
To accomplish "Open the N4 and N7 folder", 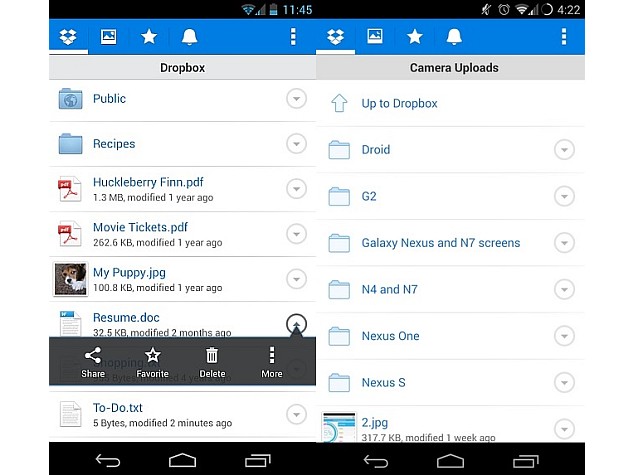I will tap(450, 290).
